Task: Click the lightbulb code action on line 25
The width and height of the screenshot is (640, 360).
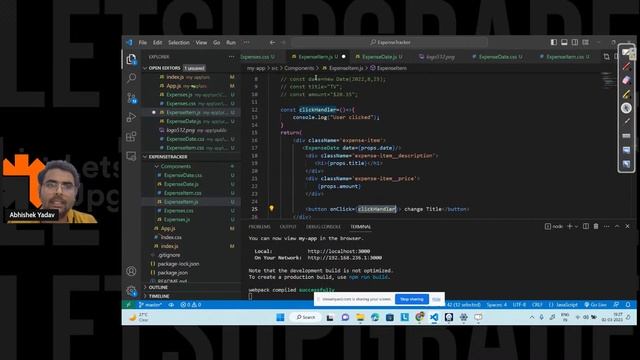Action: point(271,209)
